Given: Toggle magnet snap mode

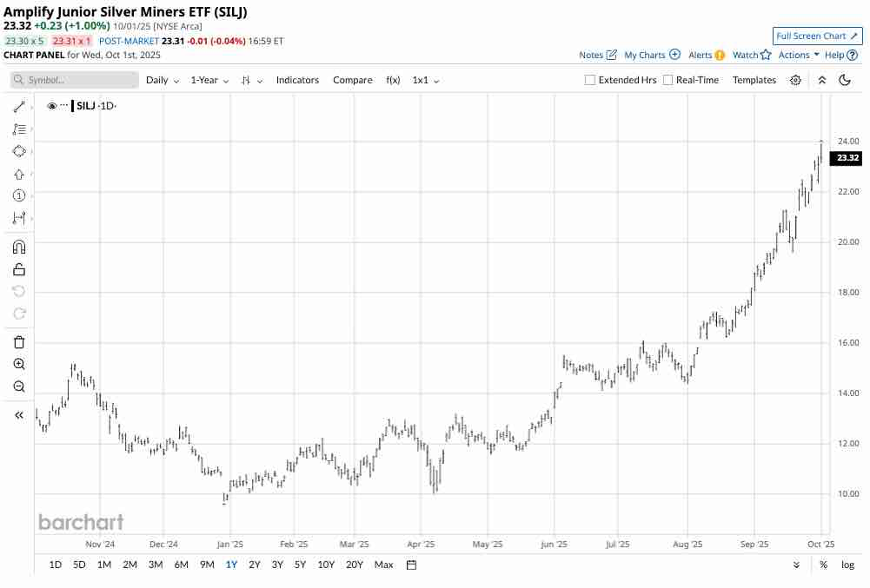Looking at the screenshot, I should (x=19, y=247).
